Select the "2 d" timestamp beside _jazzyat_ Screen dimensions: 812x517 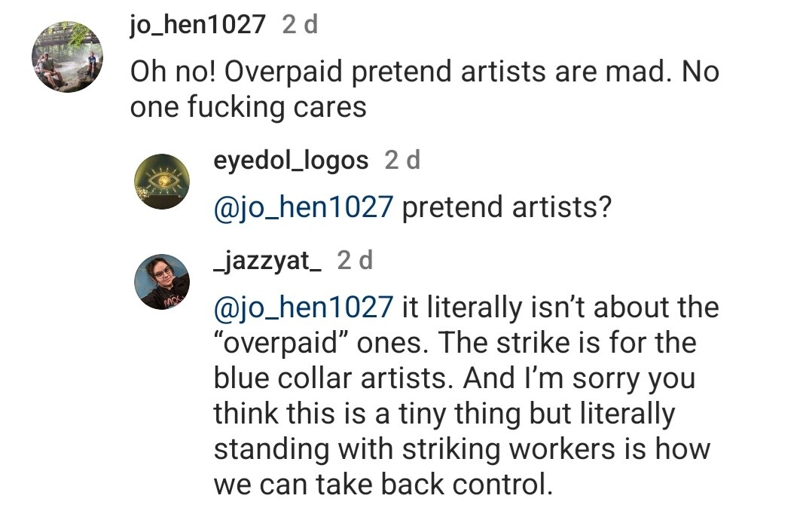355,260
